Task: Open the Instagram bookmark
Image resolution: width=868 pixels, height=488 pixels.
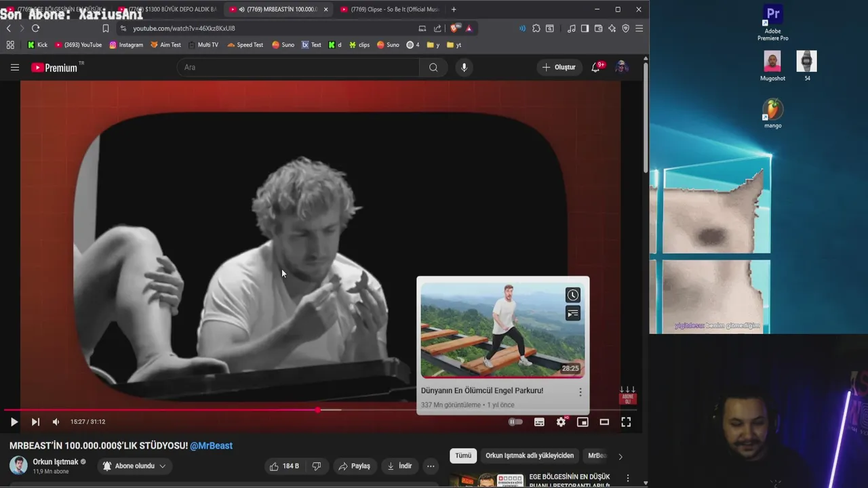Action: 126,45
